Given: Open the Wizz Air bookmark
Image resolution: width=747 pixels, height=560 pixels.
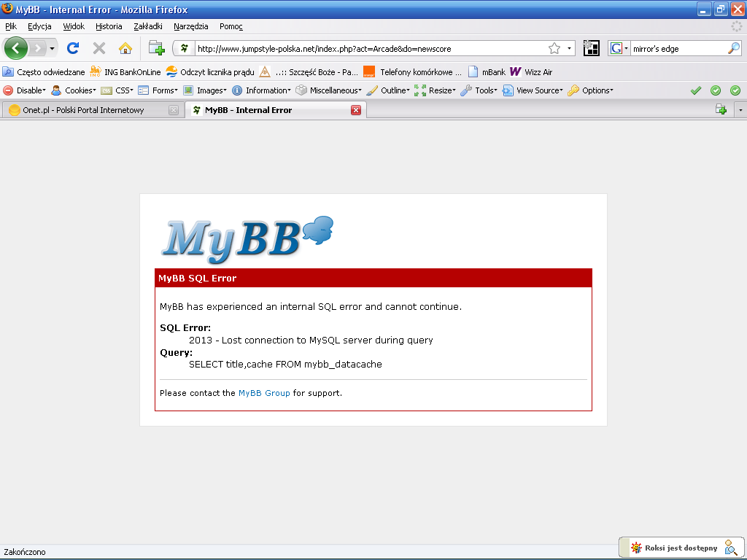Looking at the screenshot, I should click(x=531, y=72).
